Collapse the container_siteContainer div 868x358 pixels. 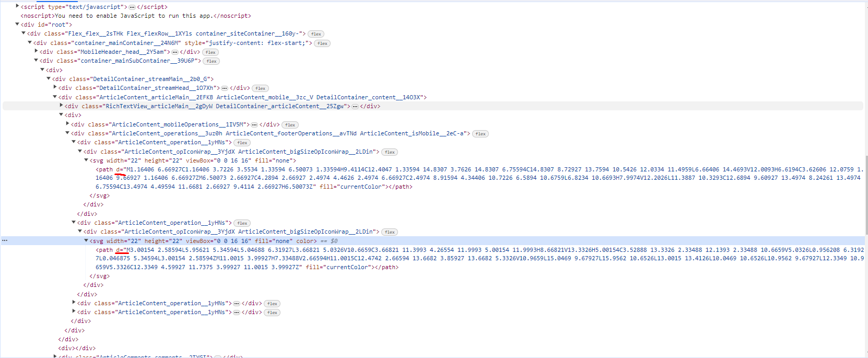(24, 33)
